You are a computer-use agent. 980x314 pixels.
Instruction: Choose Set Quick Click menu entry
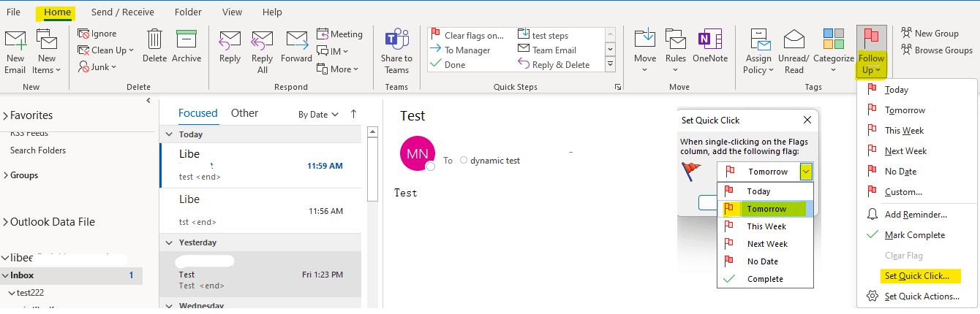tap(916, 276)
